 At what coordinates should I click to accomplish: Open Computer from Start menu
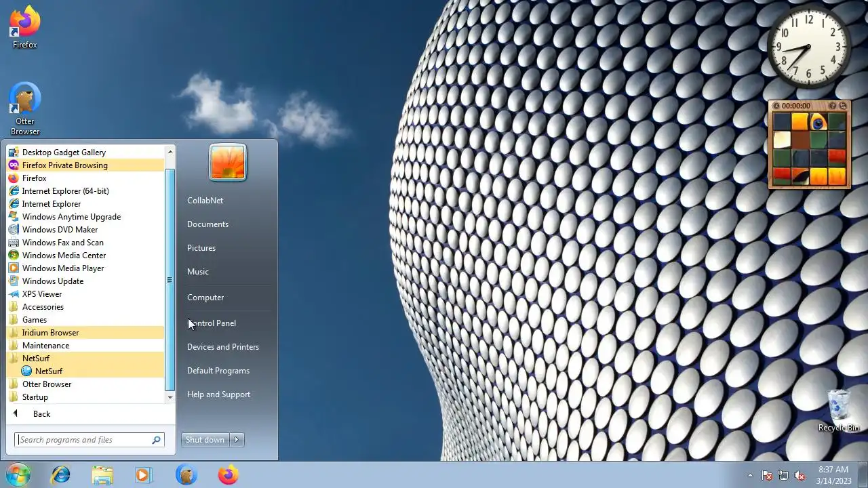(228, 298)
